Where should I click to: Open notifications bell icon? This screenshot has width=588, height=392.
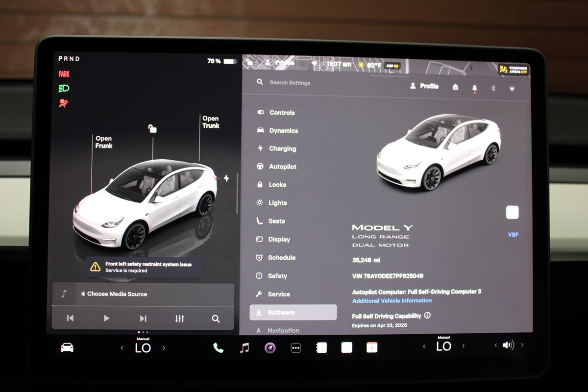pos(474,88)
